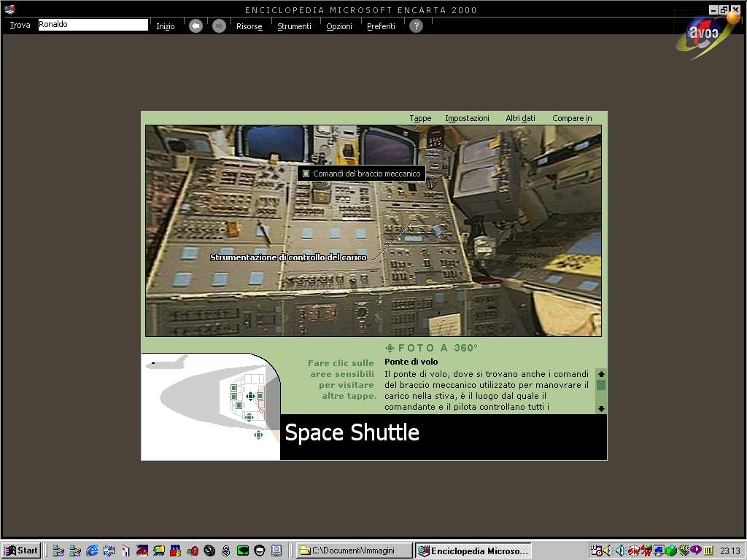Click the Strumentazione di controllo del carico label
Screen dimensions: 747x560
[288, 257]
